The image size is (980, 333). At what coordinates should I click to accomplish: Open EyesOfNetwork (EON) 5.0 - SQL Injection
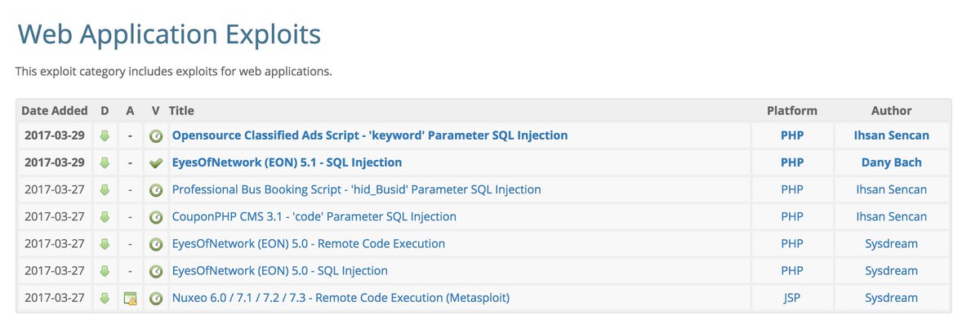click(x=279, y=270)
